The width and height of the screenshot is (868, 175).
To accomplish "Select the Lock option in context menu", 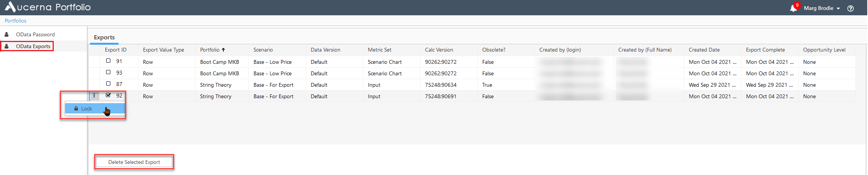I will [87, 109].
